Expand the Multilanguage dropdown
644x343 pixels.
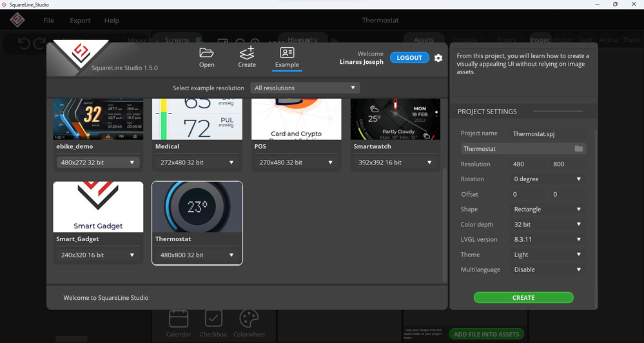548,269
